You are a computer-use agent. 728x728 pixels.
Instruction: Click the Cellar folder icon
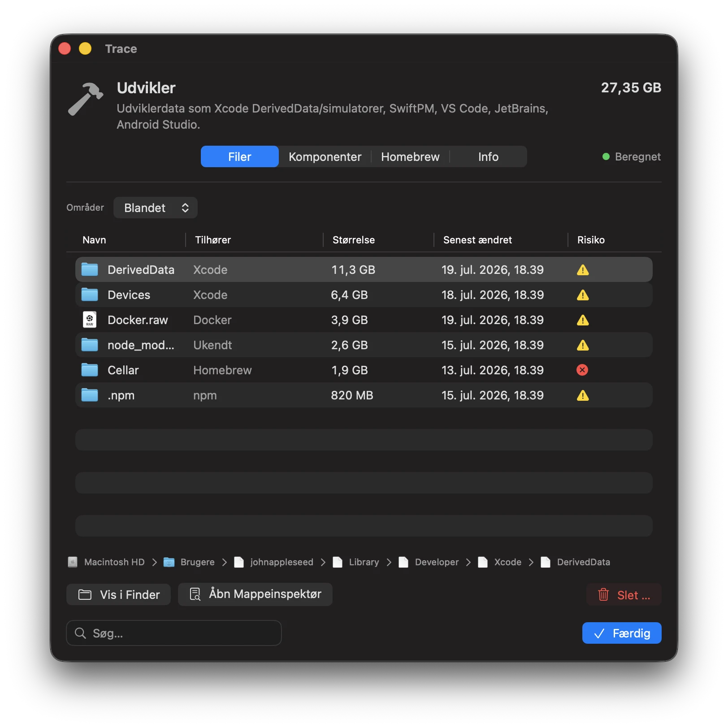[90, 370]
